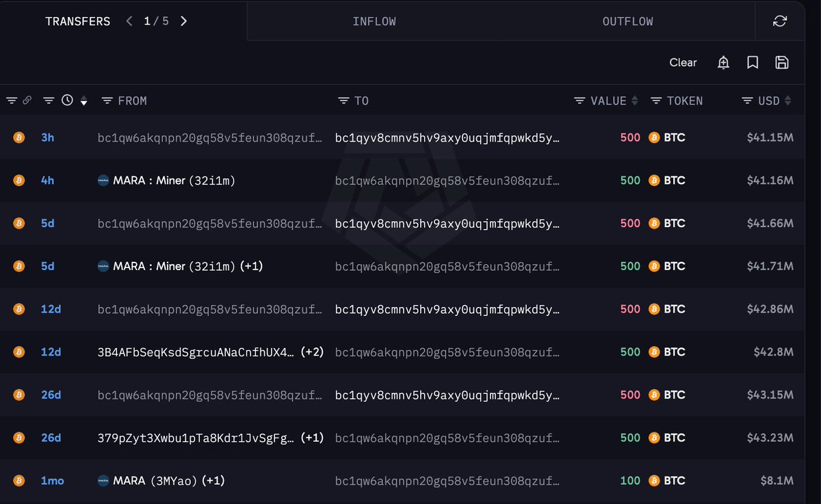Toggle time sort direction arrow
This screenshot has width=821, height=504.
pos(83,102)
